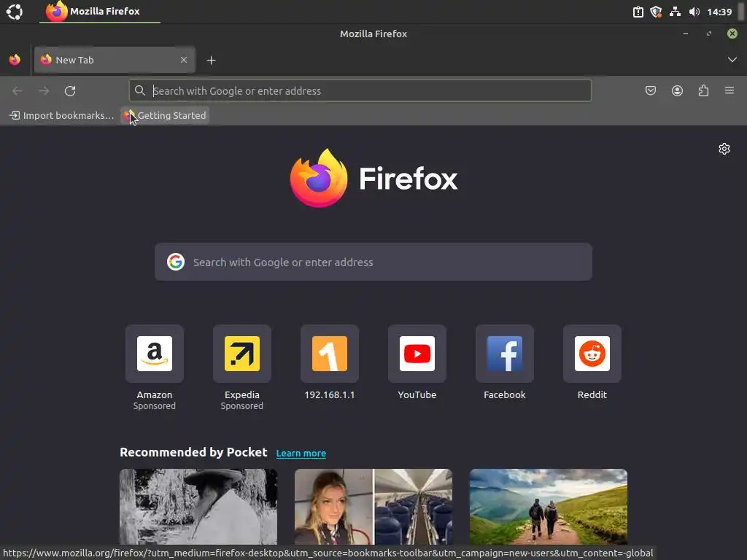Go forward using the forward arrow

(x=44, y=91)
